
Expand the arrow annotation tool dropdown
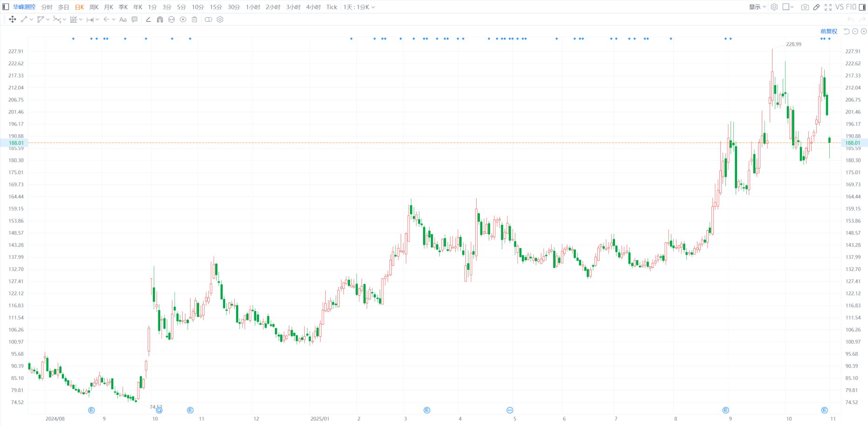(x=114, y=20)
